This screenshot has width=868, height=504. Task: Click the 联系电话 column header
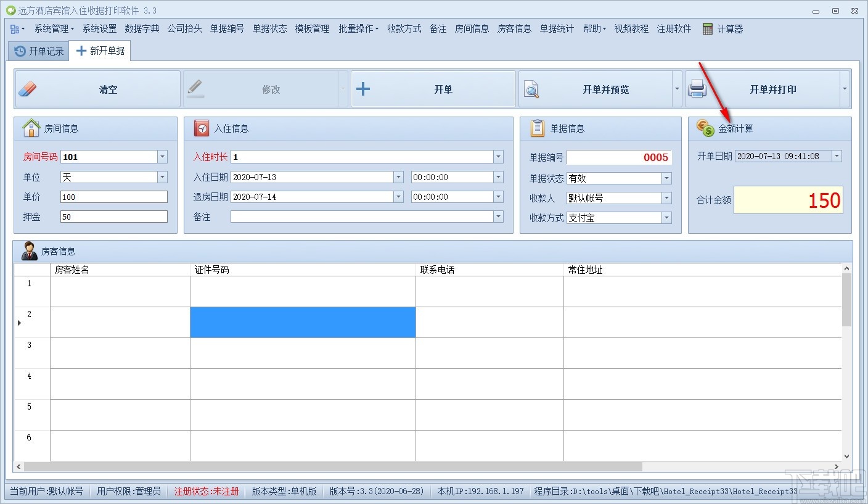point(489,270)
